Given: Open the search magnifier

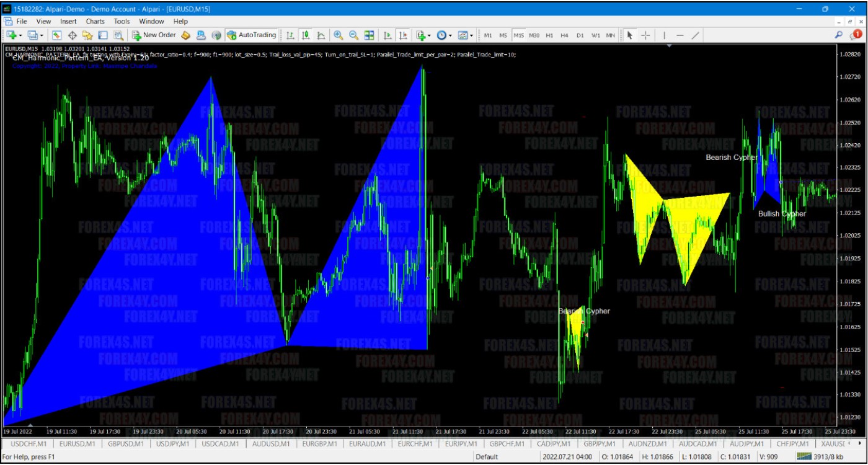Looking at the screenshot, I should (839, 35).
